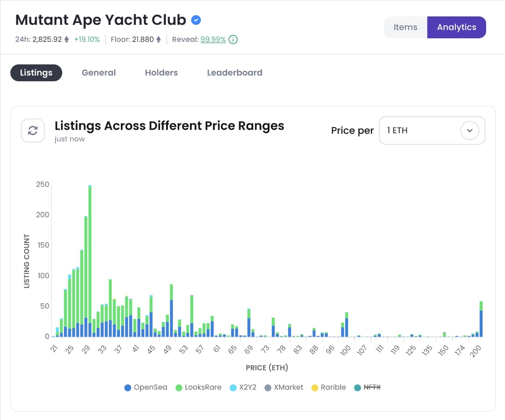Click the Ethereum icon beside floor price

tap(159, 40)
